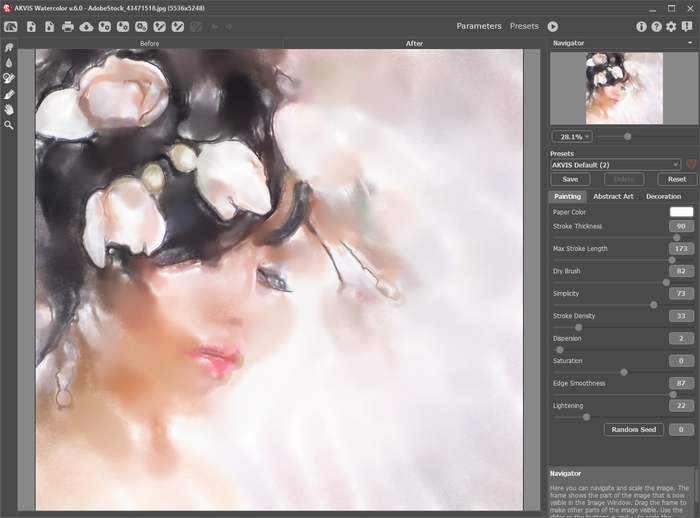Screen dimensions: 700x518
Task: Click the Saturation slider
Action: [x=623, y=372]
